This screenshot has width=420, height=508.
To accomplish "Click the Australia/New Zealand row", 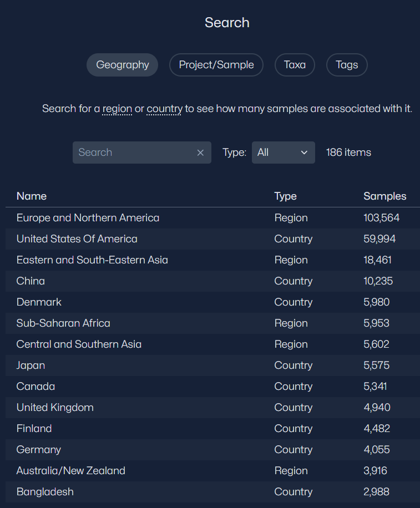I will point(71,471).
